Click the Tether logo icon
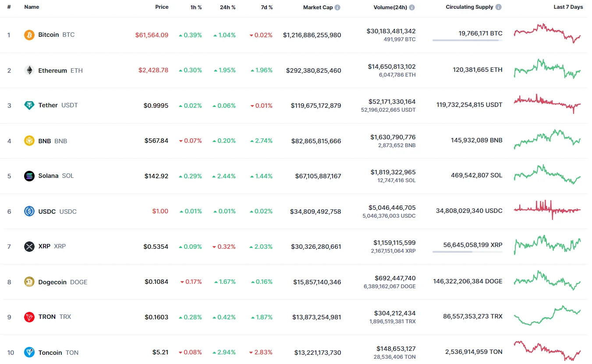Image resolution: width=592 pixels, height=364 pixels. tap(29, 106)
